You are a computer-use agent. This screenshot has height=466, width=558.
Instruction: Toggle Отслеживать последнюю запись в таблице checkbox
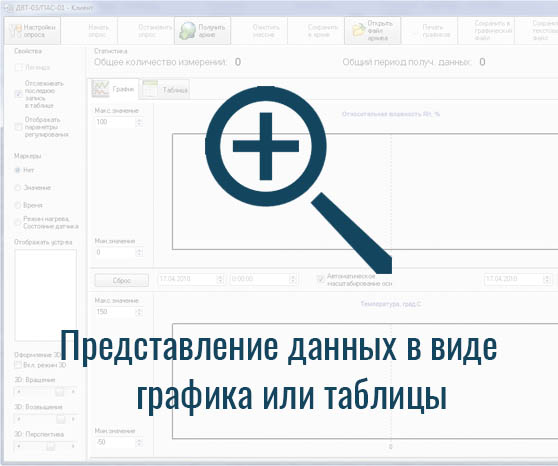tap(19, 94)
